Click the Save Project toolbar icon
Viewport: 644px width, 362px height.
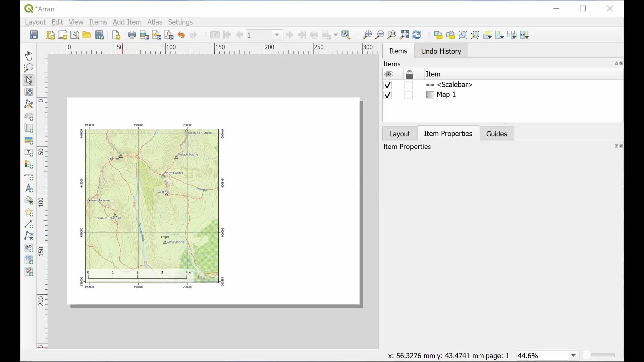click(x=34, y=35)
